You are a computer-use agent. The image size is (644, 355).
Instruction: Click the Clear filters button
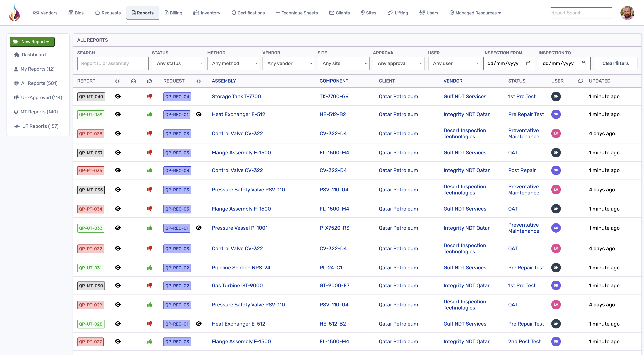point(615,63)
